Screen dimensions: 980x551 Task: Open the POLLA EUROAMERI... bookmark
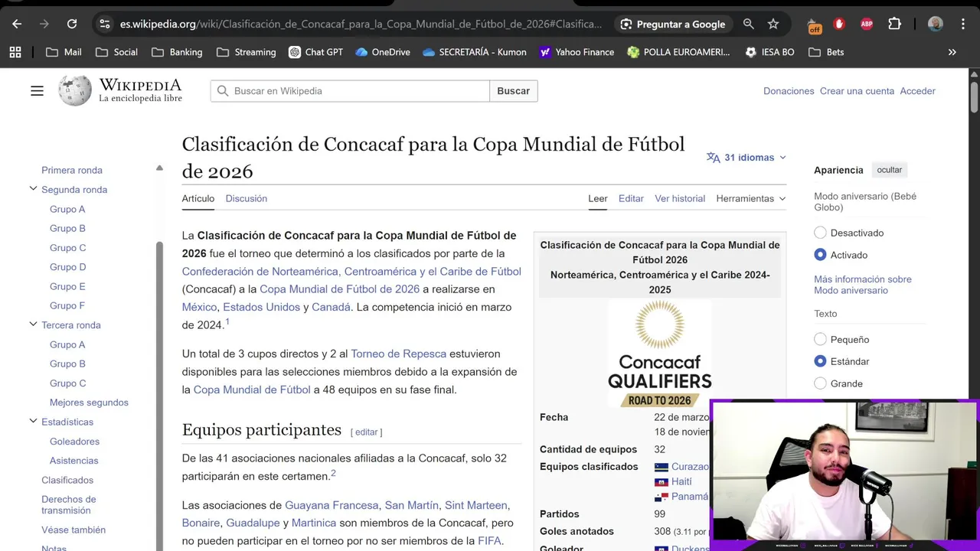click(678, 52)
